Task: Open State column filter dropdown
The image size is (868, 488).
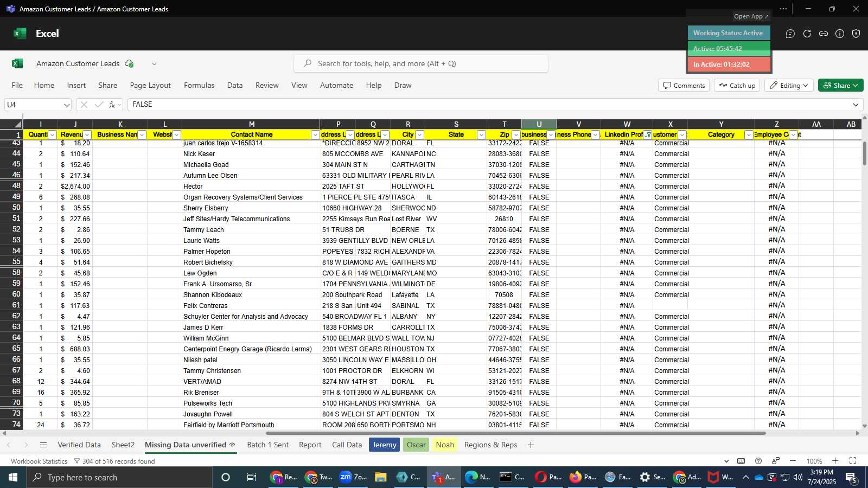Action: pos(481,135)
